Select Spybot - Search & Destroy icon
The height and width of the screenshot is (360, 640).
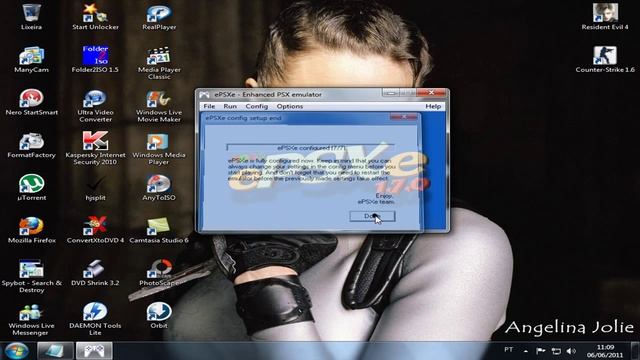click(31, 276)
